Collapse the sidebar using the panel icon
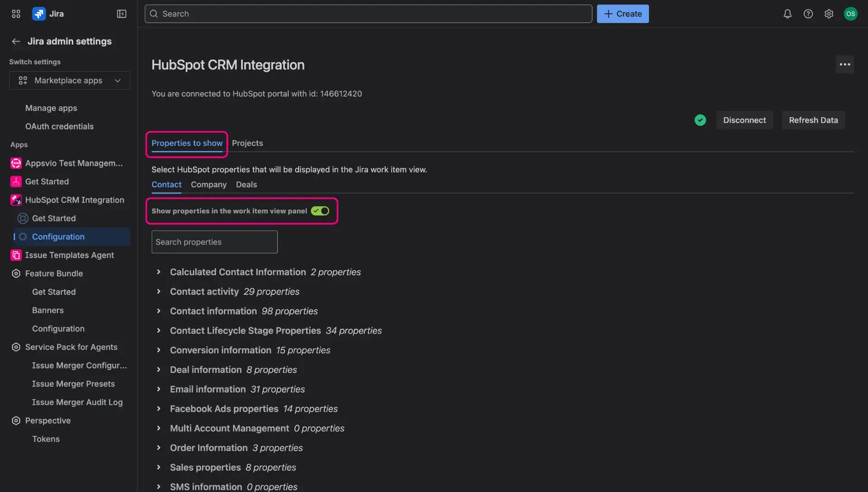 tap(121, 14)
